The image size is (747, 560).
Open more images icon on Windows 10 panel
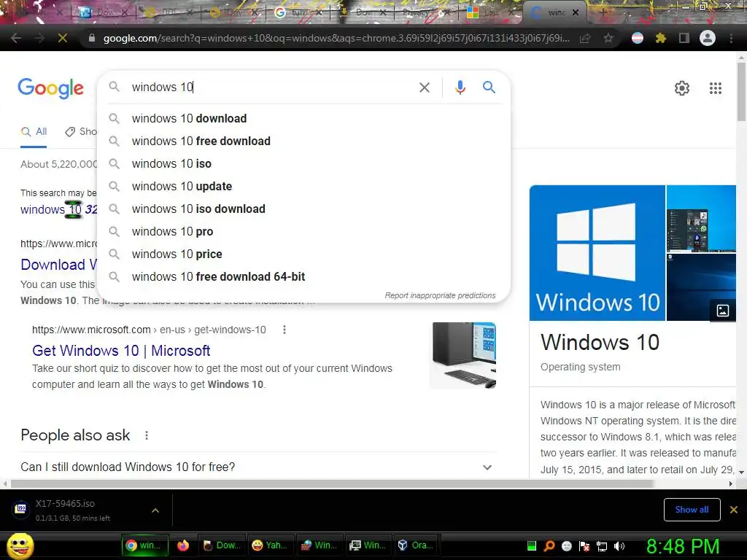(x=722, y=311)
